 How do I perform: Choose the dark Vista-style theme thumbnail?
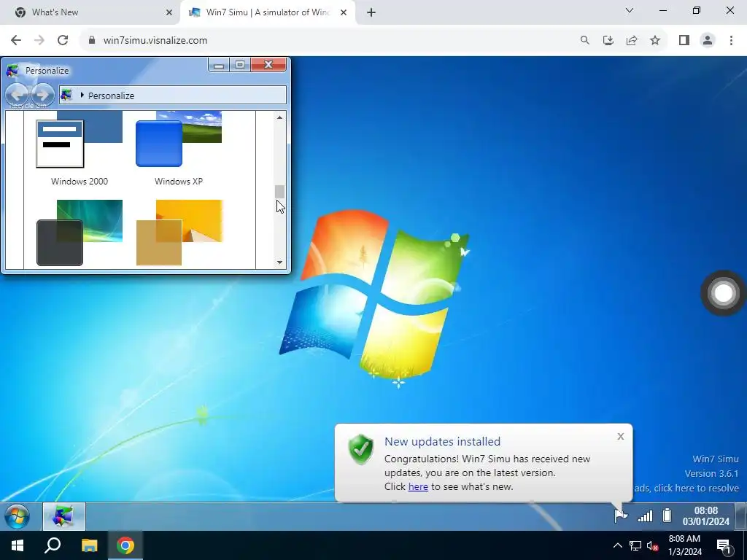79,233
